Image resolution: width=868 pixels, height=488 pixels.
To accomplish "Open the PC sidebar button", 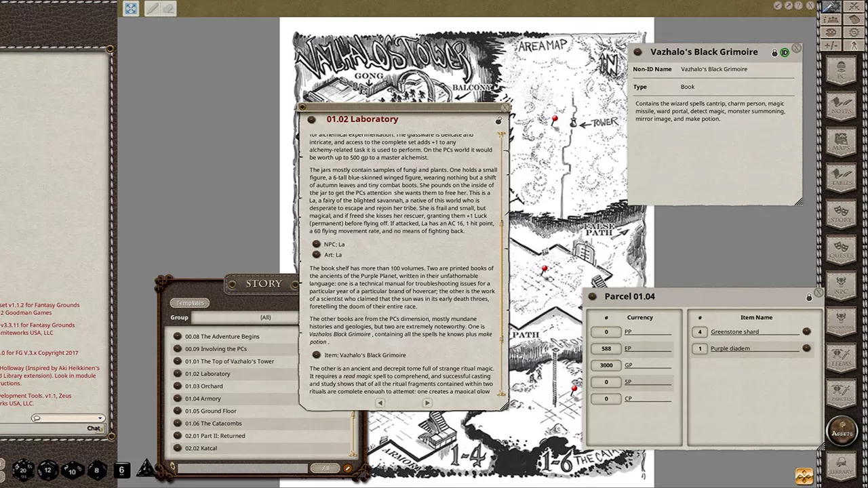I will pos(842,70).
